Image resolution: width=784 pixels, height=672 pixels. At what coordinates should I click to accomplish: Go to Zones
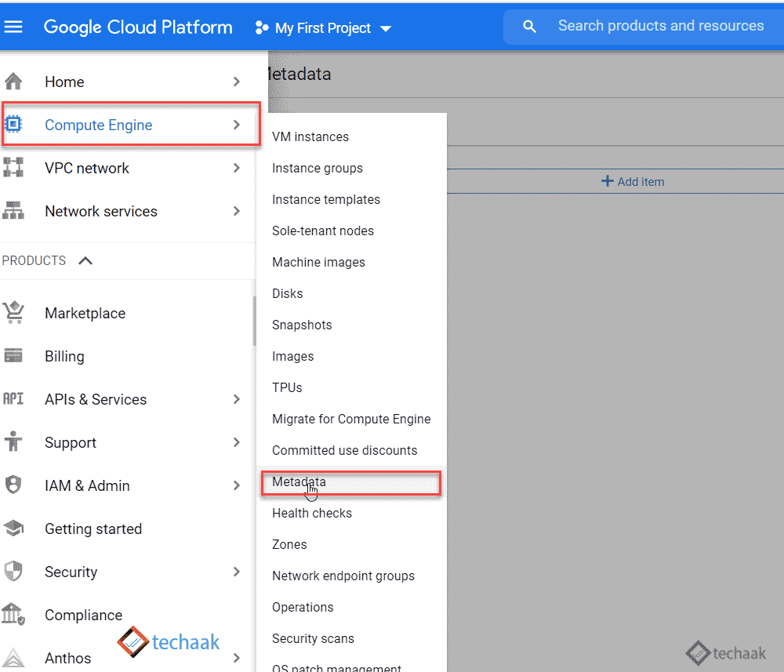pos(289,544)
